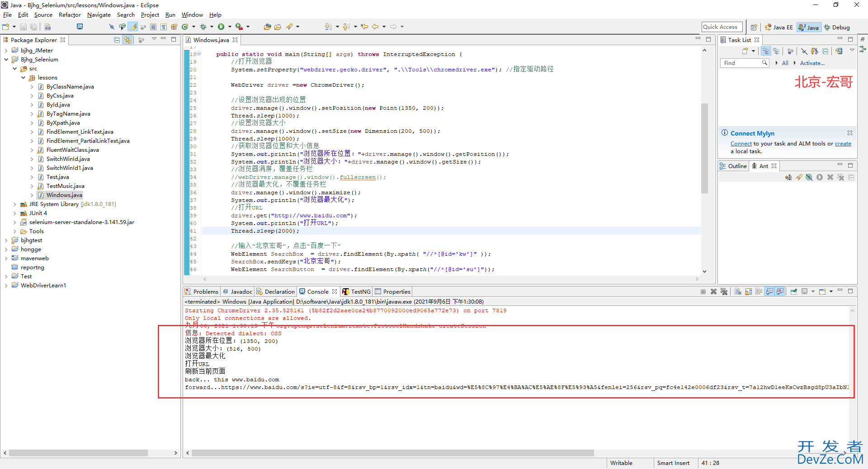Collapse the lessons package node
Screen dimensions: 868x469
point(24,78)
